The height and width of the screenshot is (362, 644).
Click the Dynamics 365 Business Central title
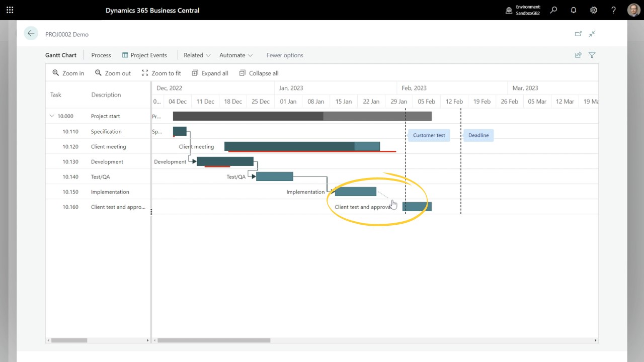click(x=152, y=10)
